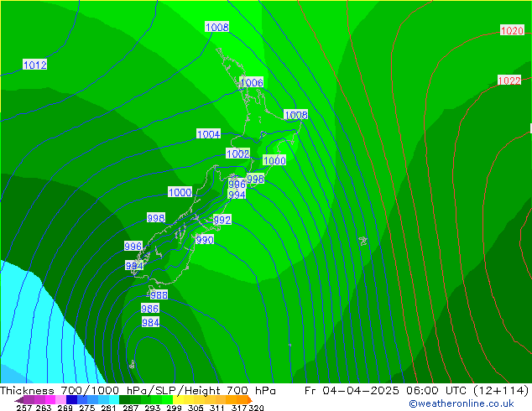Click the 986 isobar label

tap(150, 309)
